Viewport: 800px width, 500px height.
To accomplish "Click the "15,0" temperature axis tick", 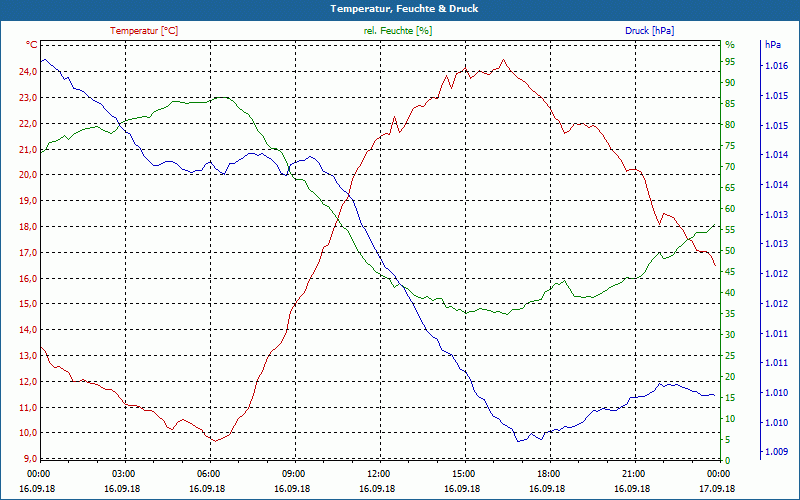I will pyautogui.click(x=28, y=304).
